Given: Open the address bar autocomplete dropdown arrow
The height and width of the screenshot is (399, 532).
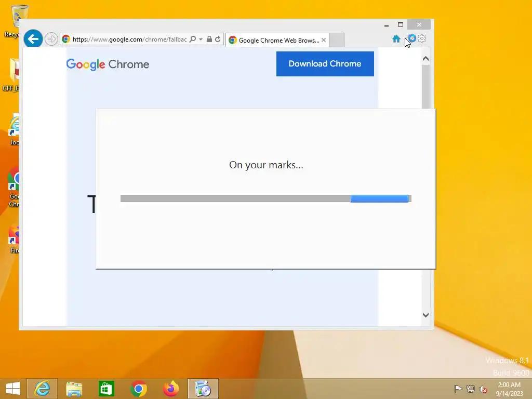Looking at the screenshot, I should (201, 39).
